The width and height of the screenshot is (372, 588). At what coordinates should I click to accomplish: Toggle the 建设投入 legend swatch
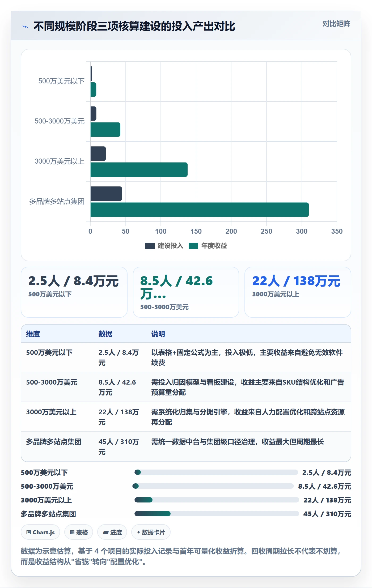150,246
